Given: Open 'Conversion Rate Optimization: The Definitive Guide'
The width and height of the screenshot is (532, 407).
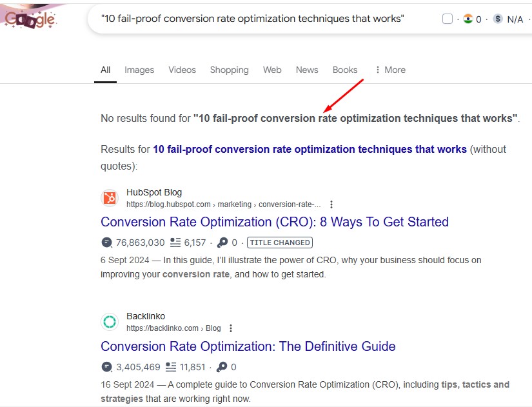Looking at the screenshot, I should (x=248, y=346).
